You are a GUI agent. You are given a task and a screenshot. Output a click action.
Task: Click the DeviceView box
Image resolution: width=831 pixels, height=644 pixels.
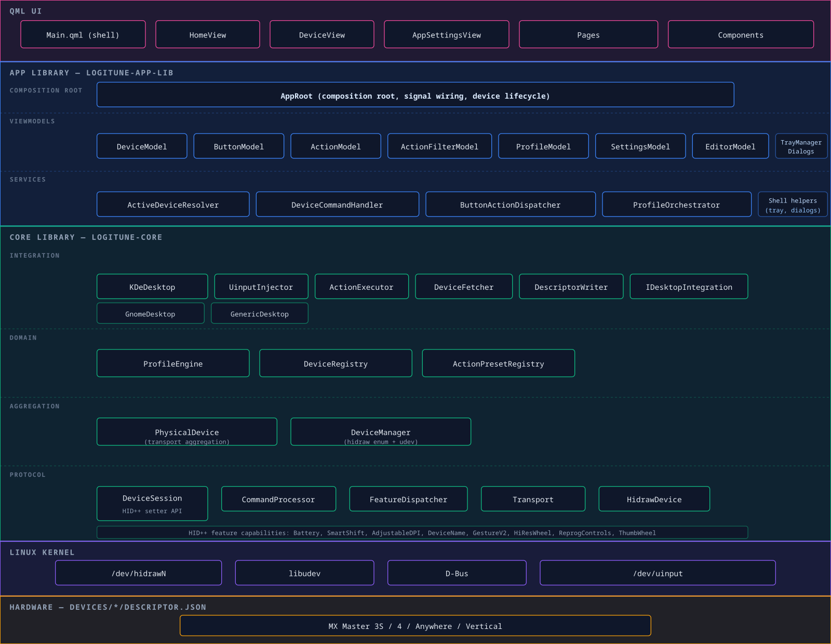322,35
